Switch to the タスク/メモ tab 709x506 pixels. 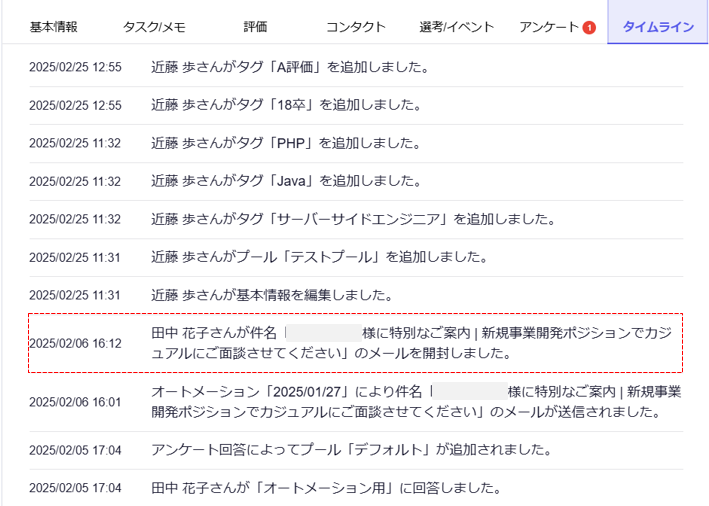point(153,27)
